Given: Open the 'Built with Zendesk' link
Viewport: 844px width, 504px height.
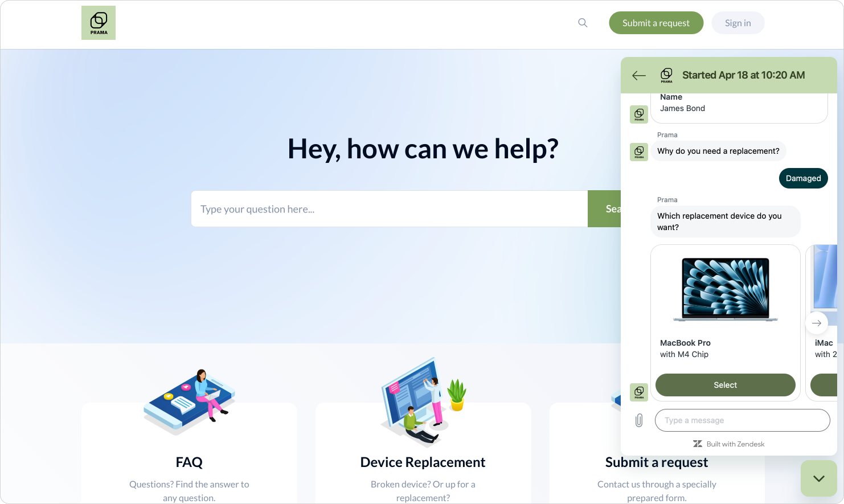Looking at the screenshot, I should [728, 444].
